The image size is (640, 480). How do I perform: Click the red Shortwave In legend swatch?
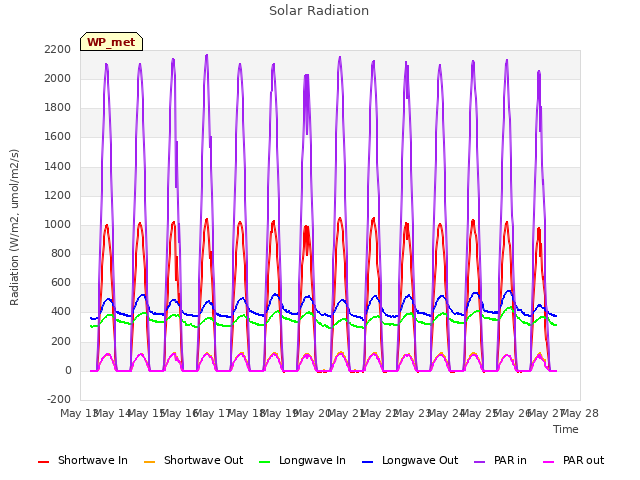click(x=43, y=462)
